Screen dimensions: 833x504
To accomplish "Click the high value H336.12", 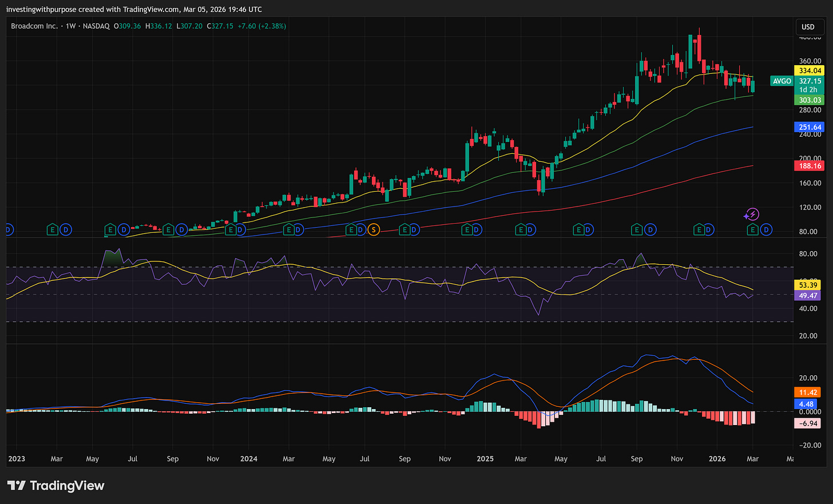I will [158, 26].
